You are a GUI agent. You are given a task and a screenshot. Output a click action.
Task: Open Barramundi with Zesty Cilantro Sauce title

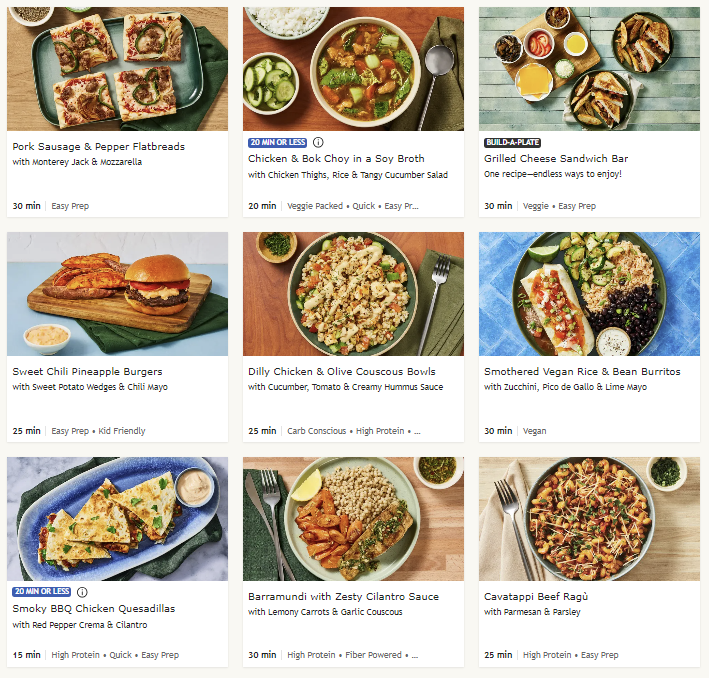343,596
